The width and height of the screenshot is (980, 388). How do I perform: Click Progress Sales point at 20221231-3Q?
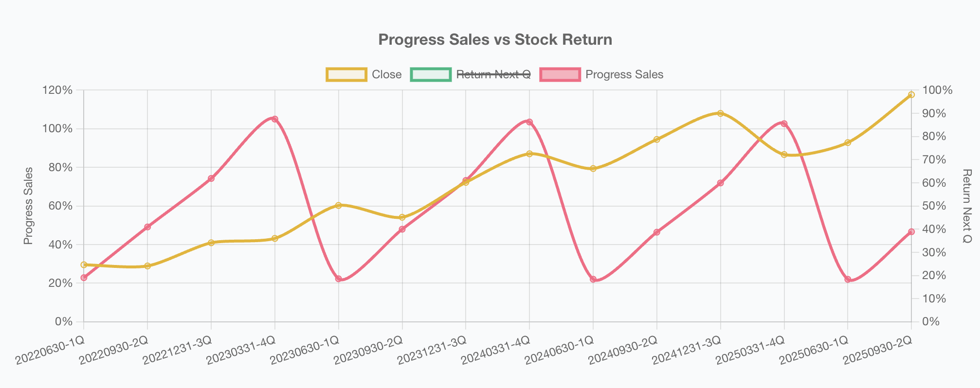[x=211, y=178]
